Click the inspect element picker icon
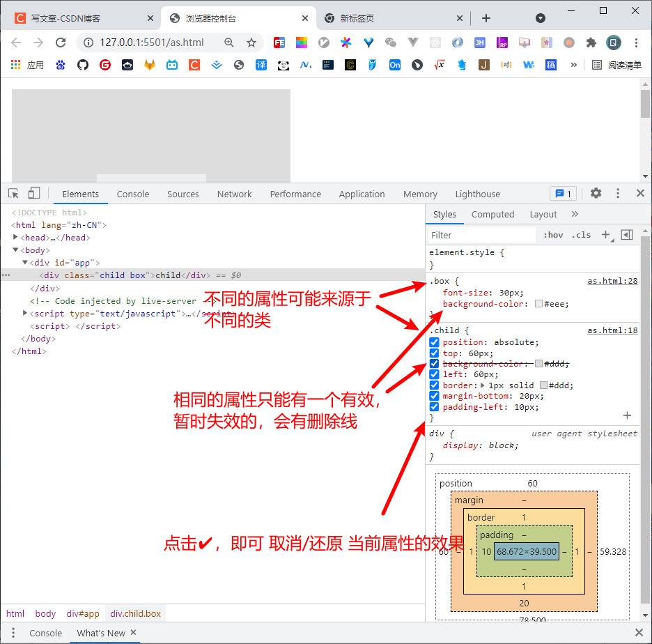 13,194
